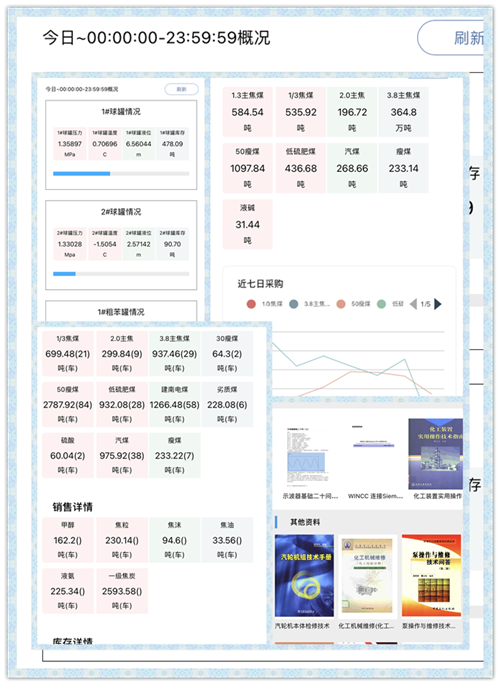This screenshot has height=685, width=500.
Task: Tap the 1/3焦煤 699.48(21) card
Action: (68, 353)
